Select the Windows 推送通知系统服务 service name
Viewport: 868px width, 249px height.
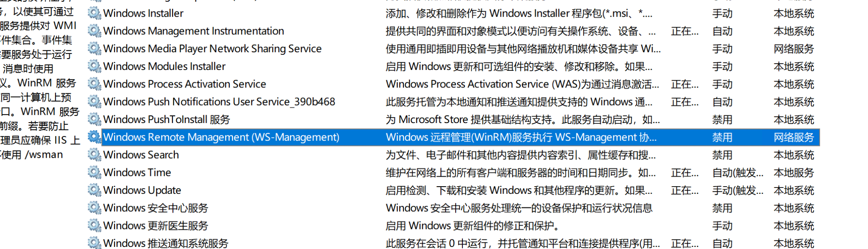166,243
